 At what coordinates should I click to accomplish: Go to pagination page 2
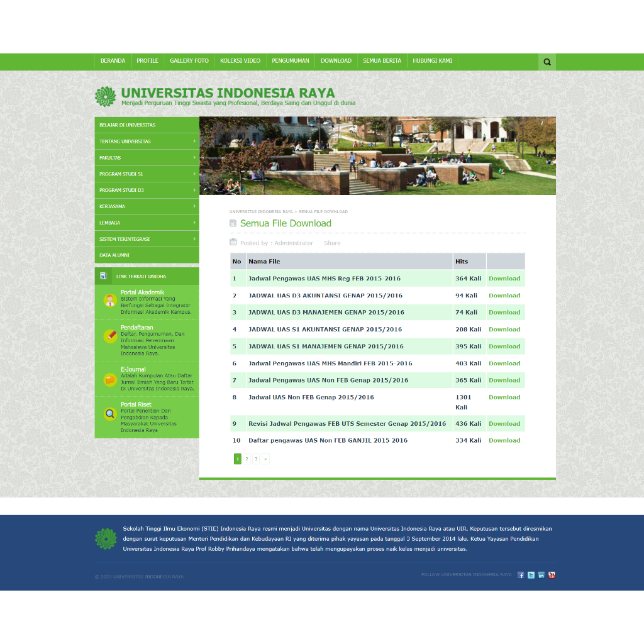247,458
